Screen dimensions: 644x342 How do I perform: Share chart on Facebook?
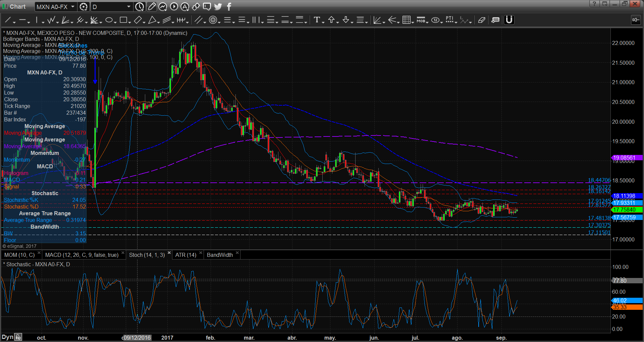click(x=229, y=6)
